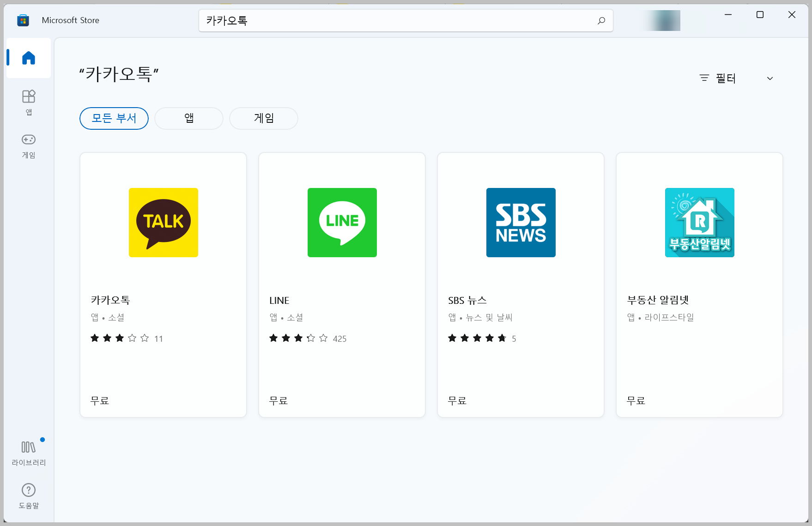812x526 pixels.
Task: Select the 게임 filter tab
Action: click(264, 119)
